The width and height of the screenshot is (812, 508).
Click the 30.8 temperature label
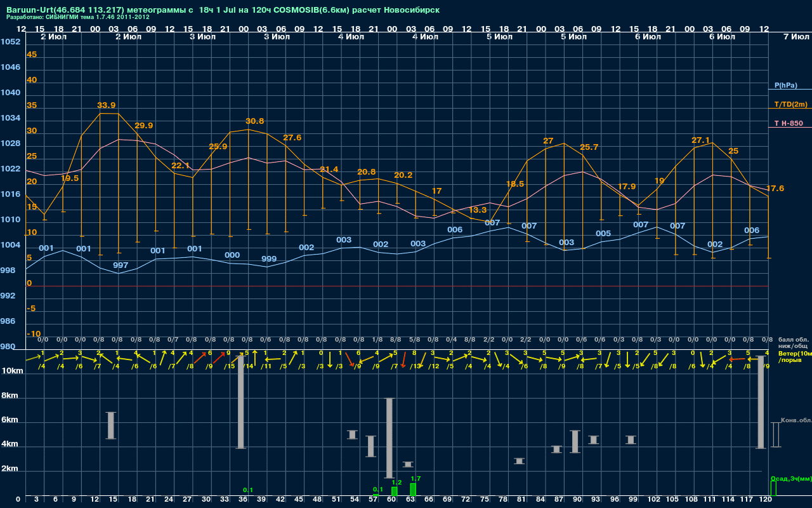click(x=254, y=121)
